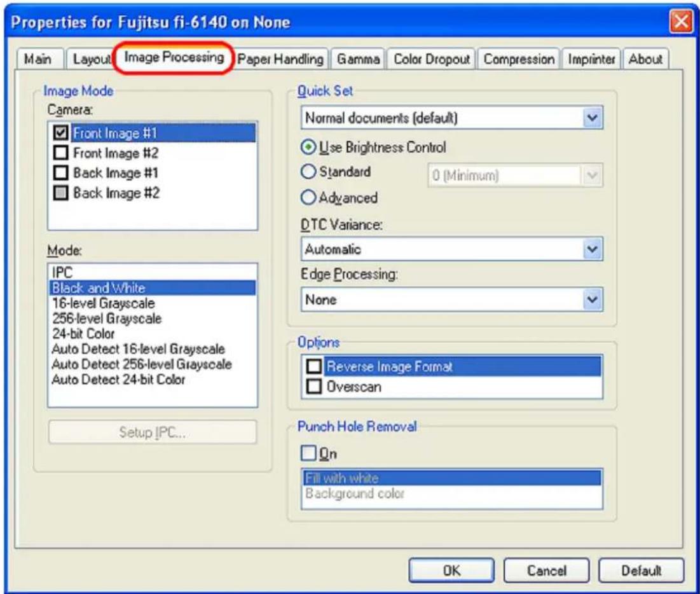Click the Cancel button
This screenshot has width=700, height=594.
click(x=546, y=570)
